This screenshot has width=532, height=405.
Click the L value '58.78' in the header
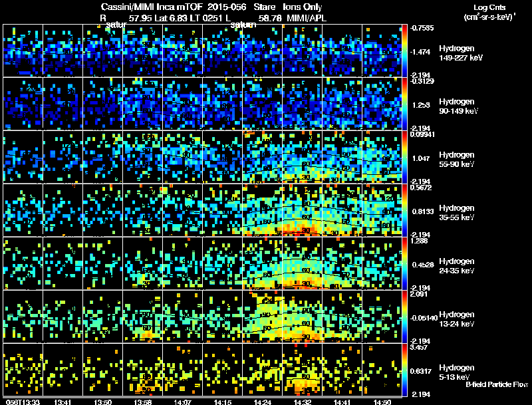coord(270,19)
